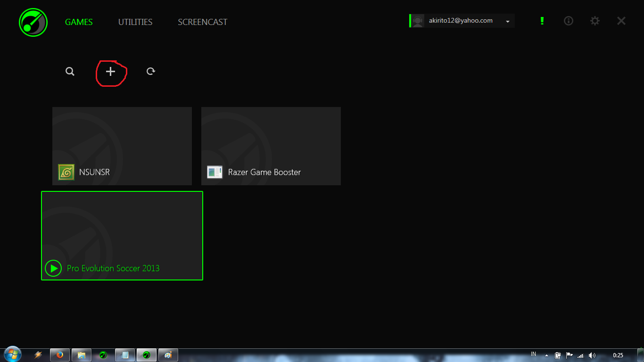This screenshot has width=644, height=362.
Task: Click the information icon in the header
Action: pos(569,21)
